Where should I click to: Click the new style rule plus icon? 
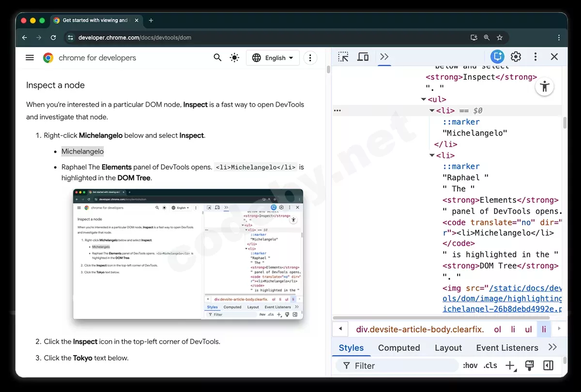tap(510, 366)
